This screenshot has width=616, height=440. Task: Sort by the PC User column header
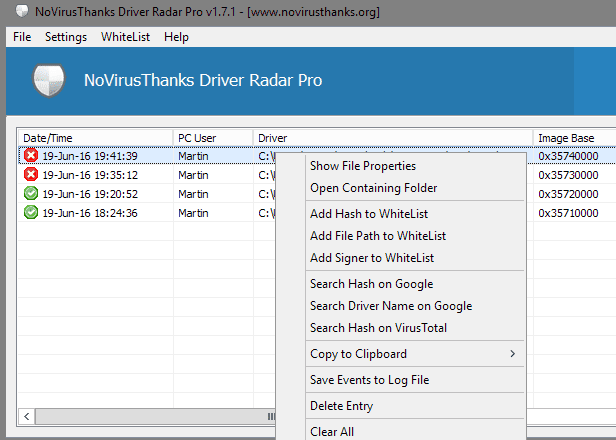[213, 138]
